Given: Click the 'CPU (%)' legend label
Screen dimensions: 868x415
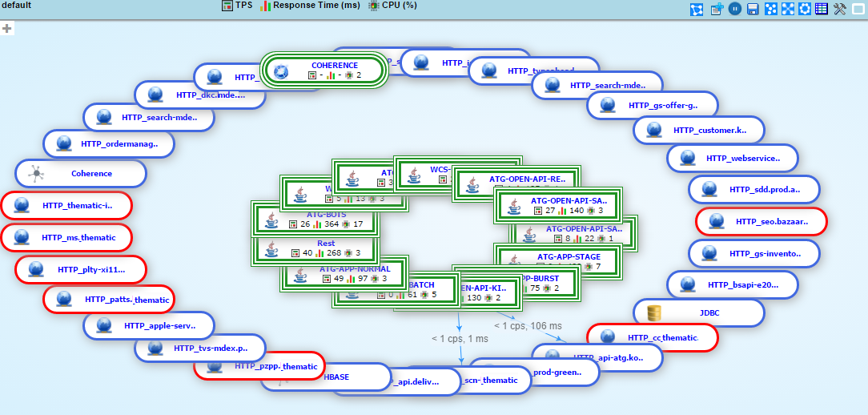Looking at the screenshot, I should 399,6.
